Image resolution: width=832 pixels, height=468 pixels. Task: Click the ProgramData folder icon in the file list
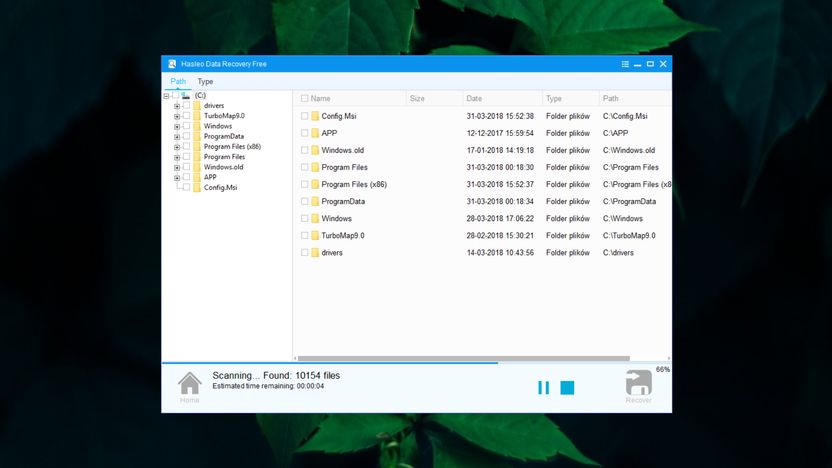[315, 202]
